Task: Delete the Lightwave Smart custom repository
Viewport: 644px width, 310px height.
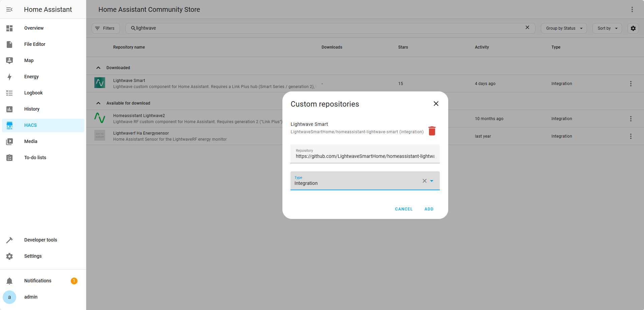Action: pyautogui.click(x=432, y=131)
